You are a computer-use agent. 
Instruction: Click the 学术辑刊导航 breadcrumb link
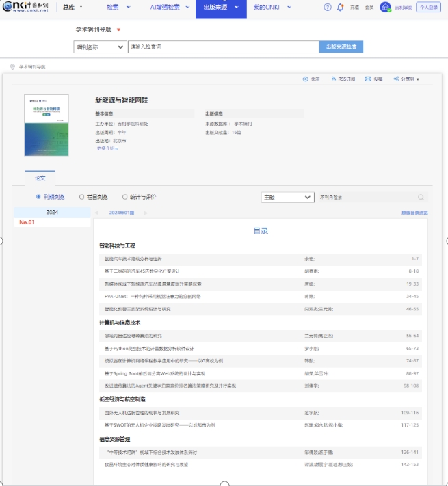pos(32,66)
